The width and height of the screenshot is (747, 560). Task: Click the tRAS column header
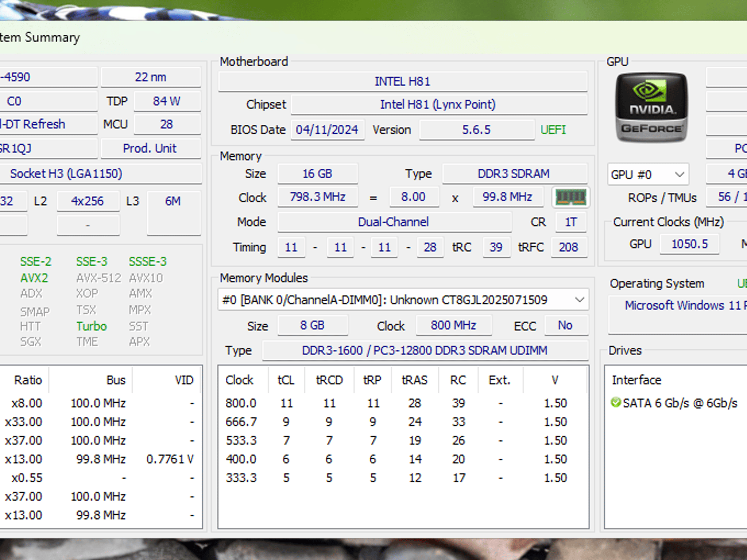click(414, 380)
